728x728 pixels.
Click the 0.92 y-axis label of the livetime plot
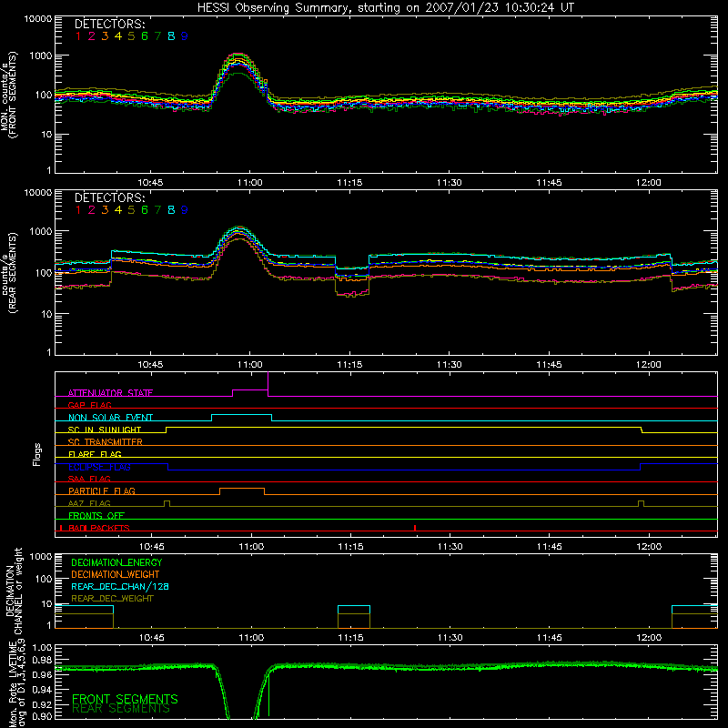42,705
